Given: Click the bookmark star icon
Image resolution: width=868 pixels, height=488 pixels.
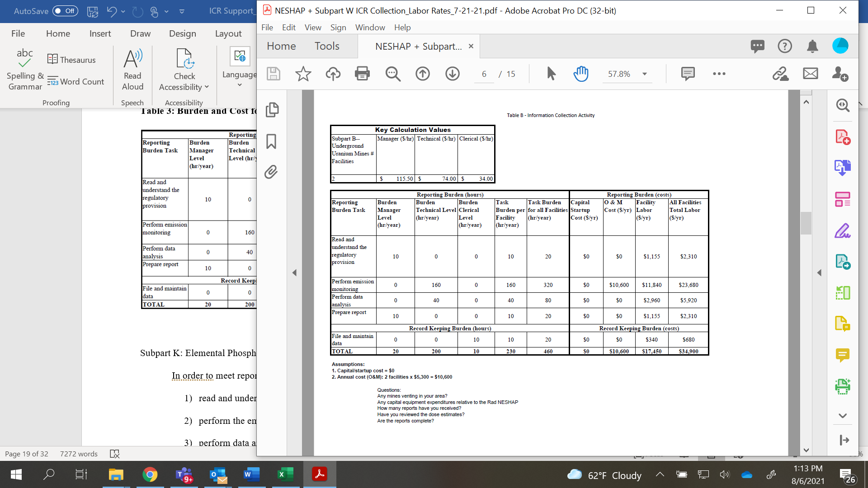Looking at the screenshot, I should click(303, 74).
